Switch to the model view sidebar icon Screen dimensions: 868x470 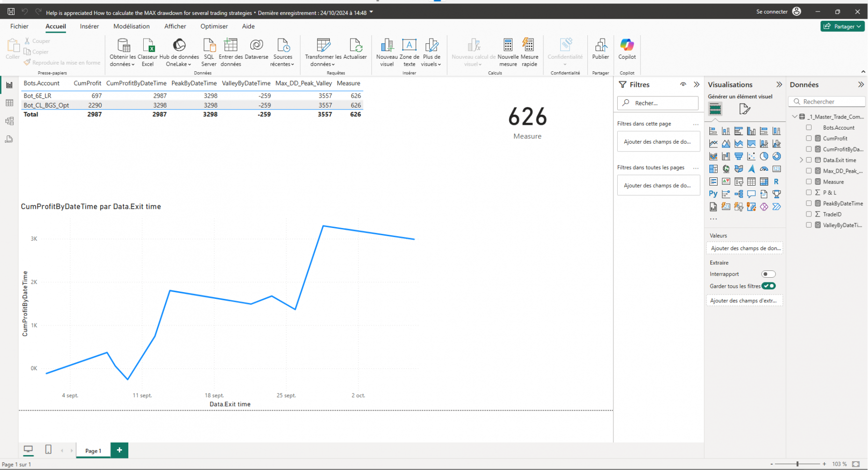9,121
